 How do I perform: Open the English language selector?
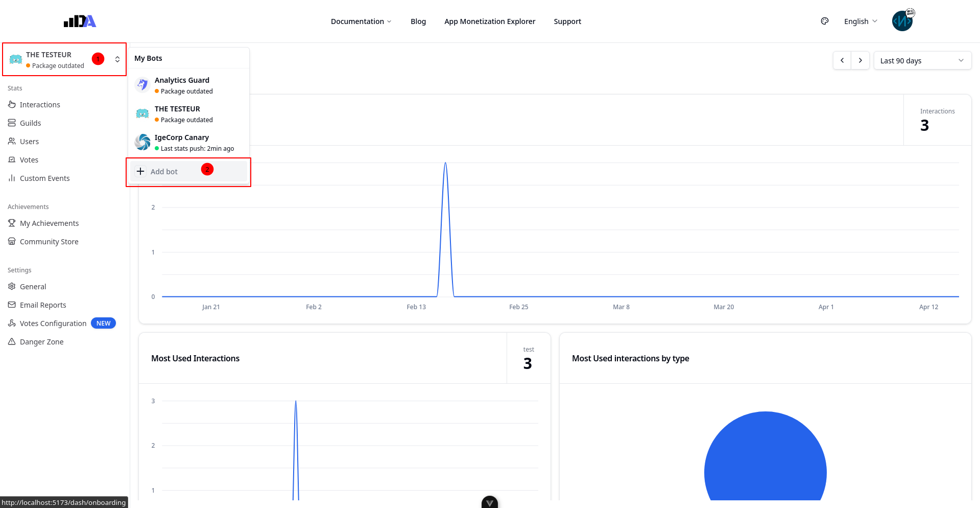click(860, 21)
